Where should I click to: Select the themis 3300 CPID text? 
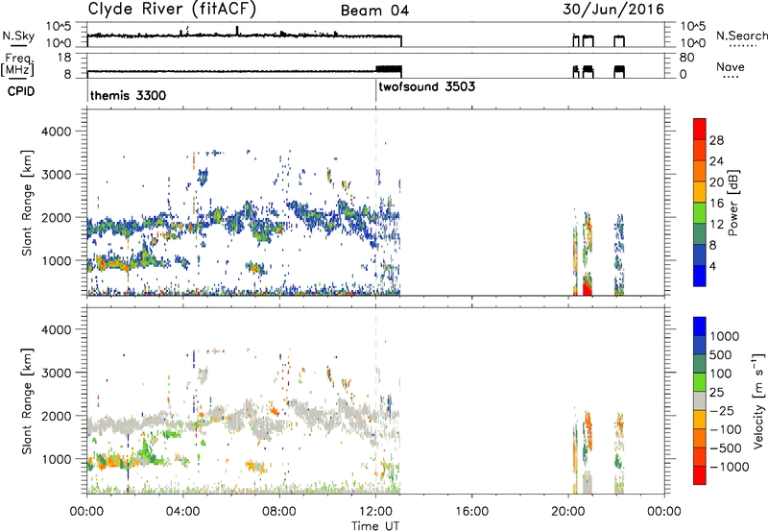tap(129, 95)
